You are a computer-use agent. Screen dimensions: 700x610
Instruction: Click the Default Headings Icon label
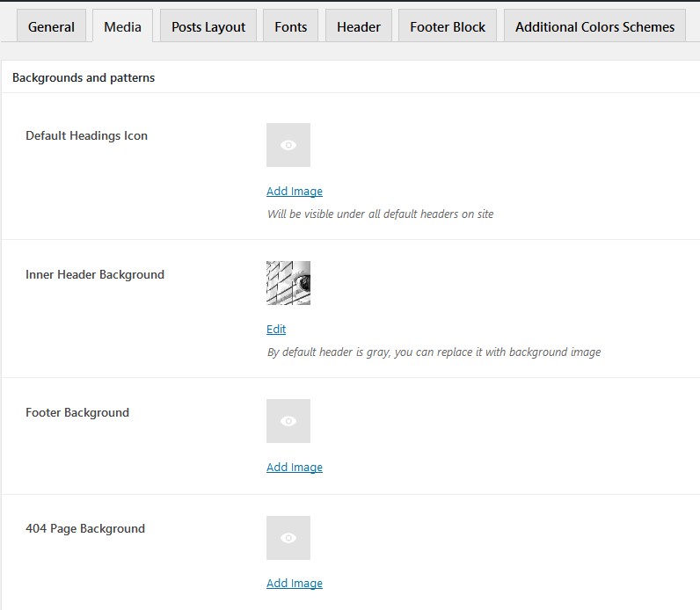click(x=86, y=135)
